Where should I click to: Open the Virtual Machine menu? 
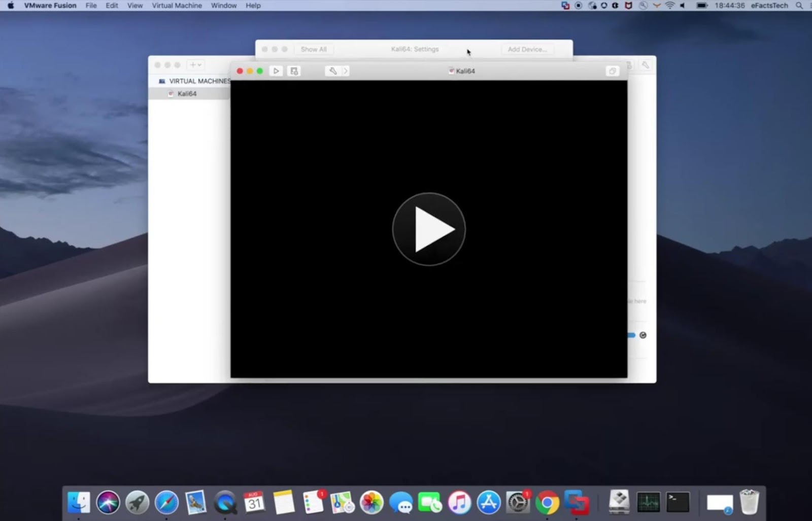pos(177,6)
